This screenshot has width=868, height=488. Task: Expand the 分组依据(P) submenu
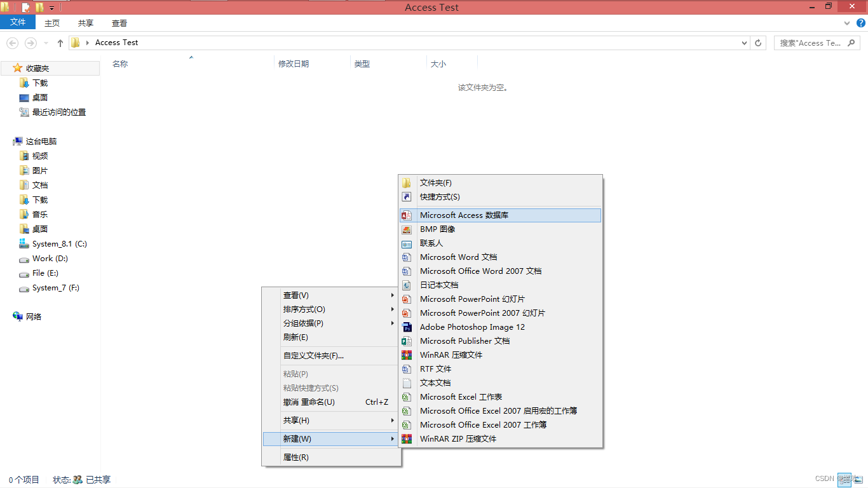click(331, 323)
